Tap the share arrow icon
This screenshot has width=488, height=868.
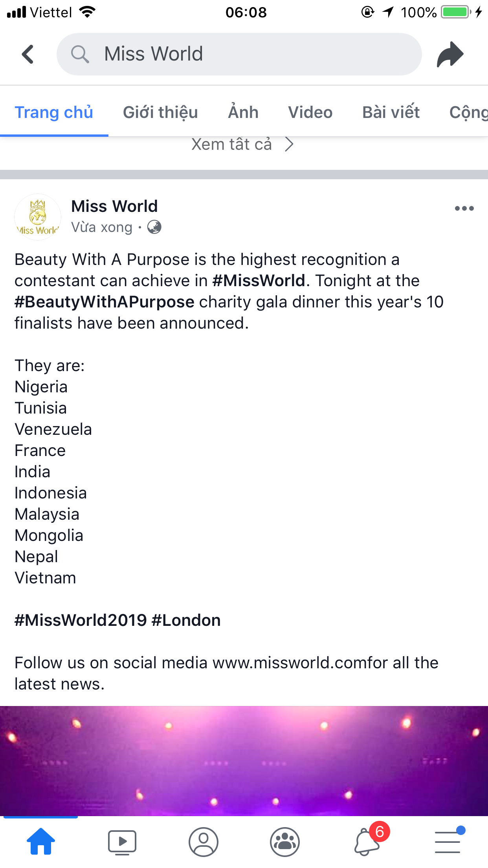pos(450,54)
